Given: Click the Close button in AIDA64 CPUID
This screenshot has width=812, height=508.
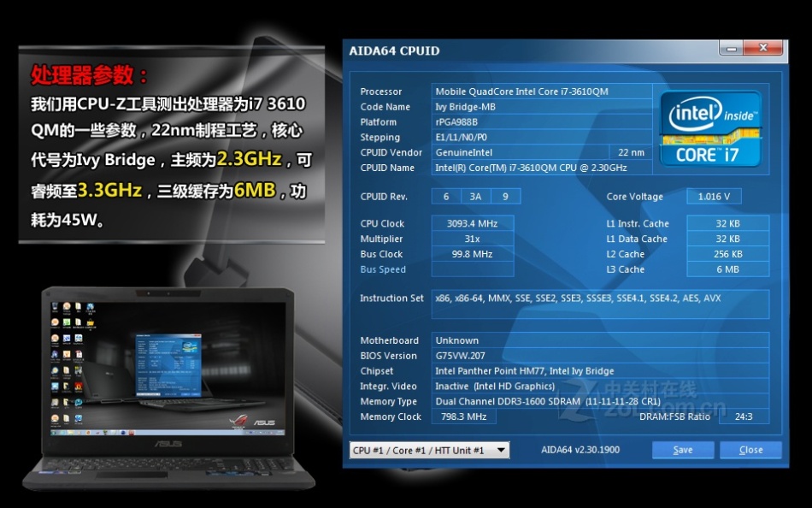Looking at the screenshot, I should (750, 450).
